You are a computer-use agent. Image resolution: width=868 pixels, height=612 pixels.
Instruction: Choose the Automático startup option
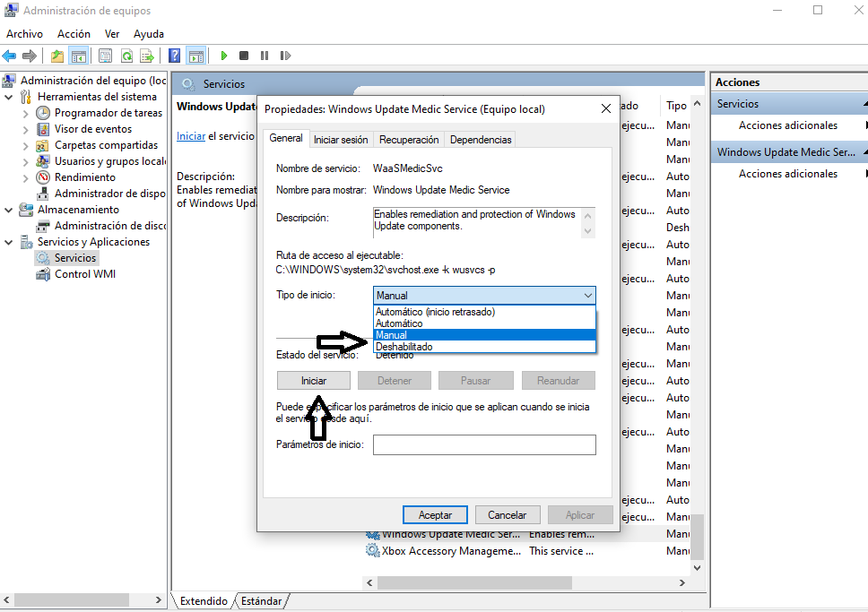(484, 323)
